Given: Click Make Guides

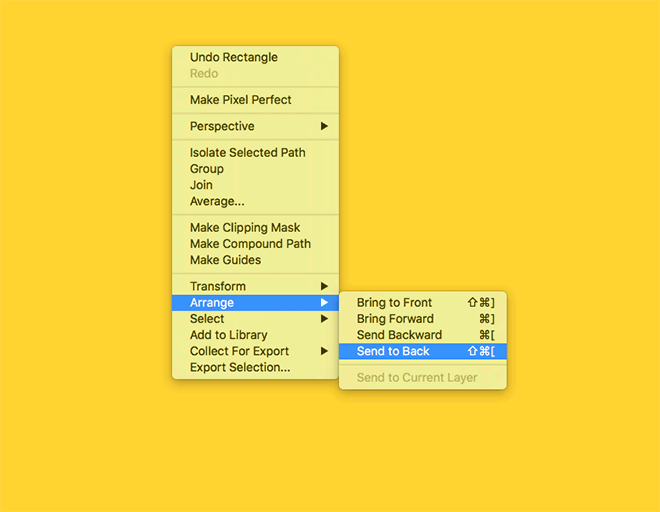Looking at the screenshot, I should [x=255, y=260].
